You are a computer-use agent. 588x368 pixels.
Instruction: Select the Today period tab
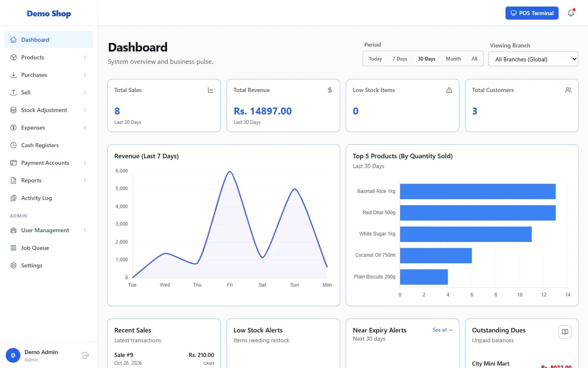[x=375, y=59]
